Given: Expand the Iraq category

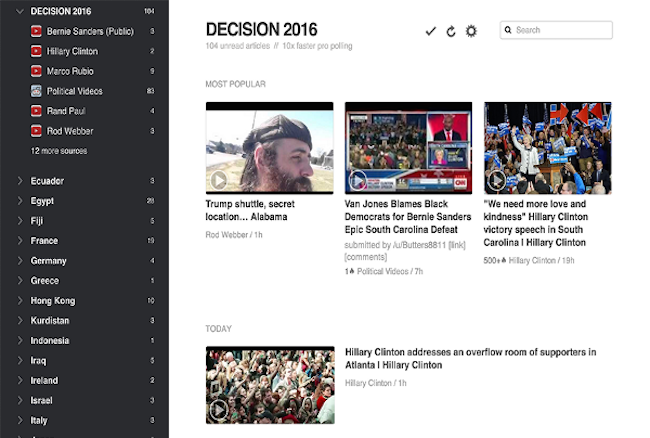Looking at the screenshot, I should click(19, 360).
